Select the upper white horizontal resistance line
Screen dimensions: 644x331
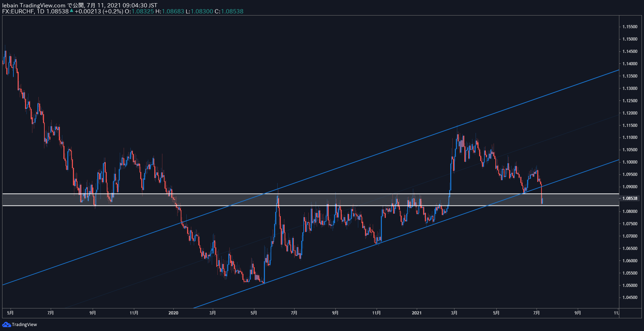pyautogui.click(x=310, y=194)
